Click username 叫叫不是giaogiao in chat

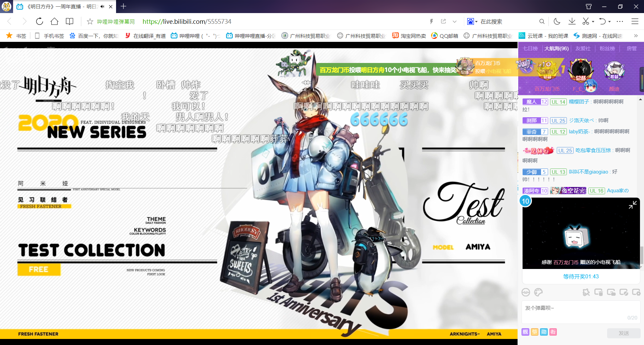pos(588,172)
